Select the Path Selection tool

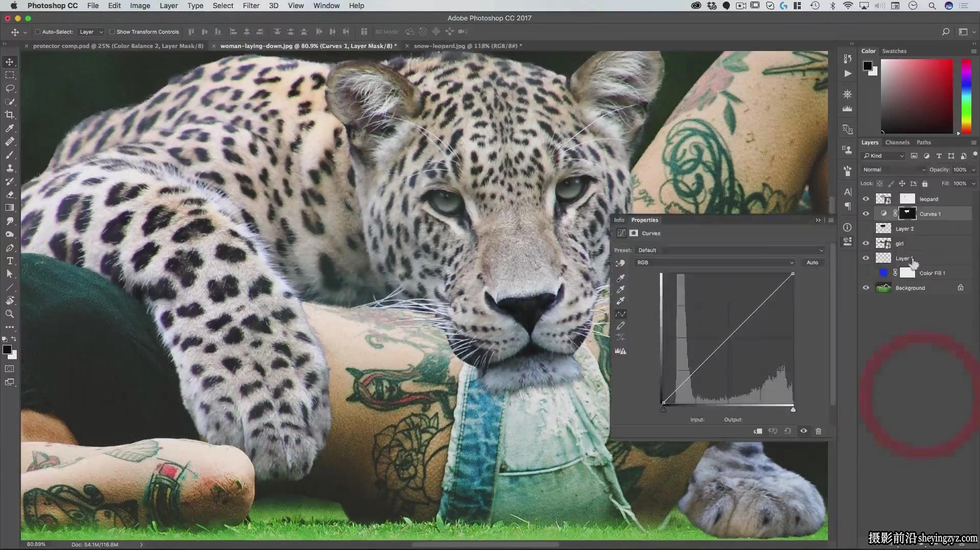pos(10,274)
